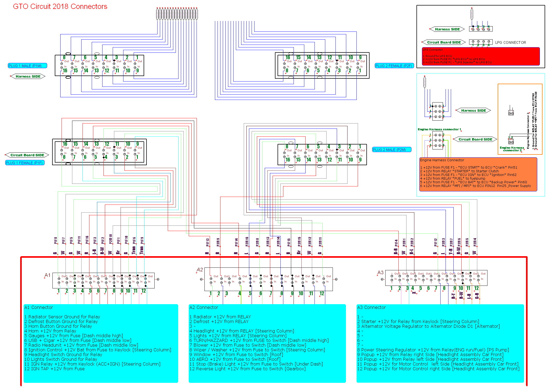Click '9 Headlight Switch Ground for Relay'

pos(63,355)
